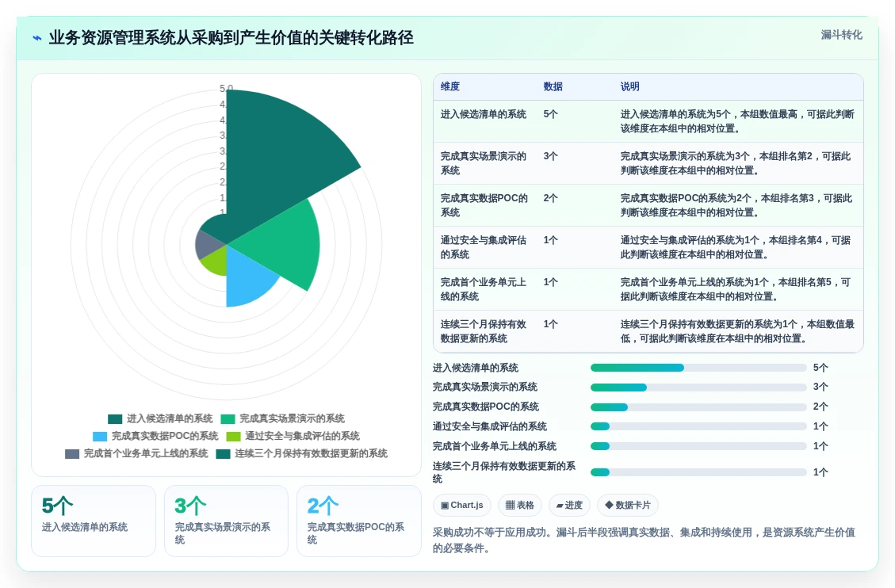895x588 pixels.
Task: Click progress bar for 完成真实数据POC的系统
Action: [x=698, y=407]
